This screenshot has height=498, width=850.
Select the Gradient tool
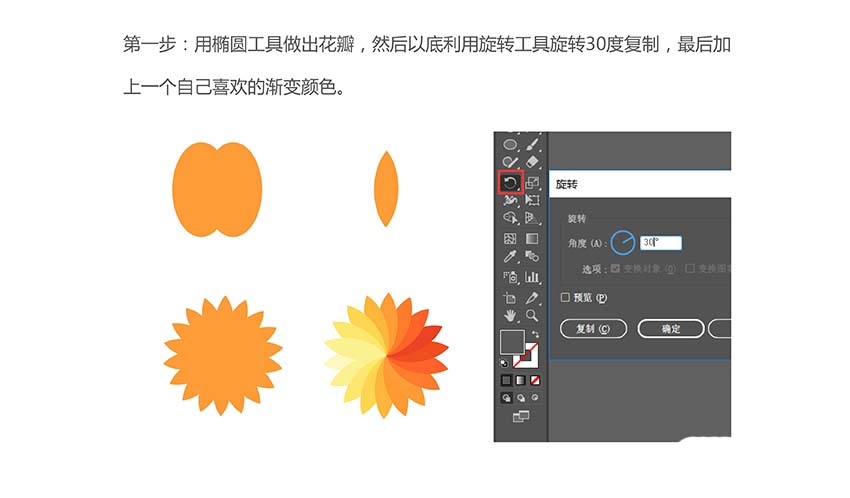(x=532, y=238)
